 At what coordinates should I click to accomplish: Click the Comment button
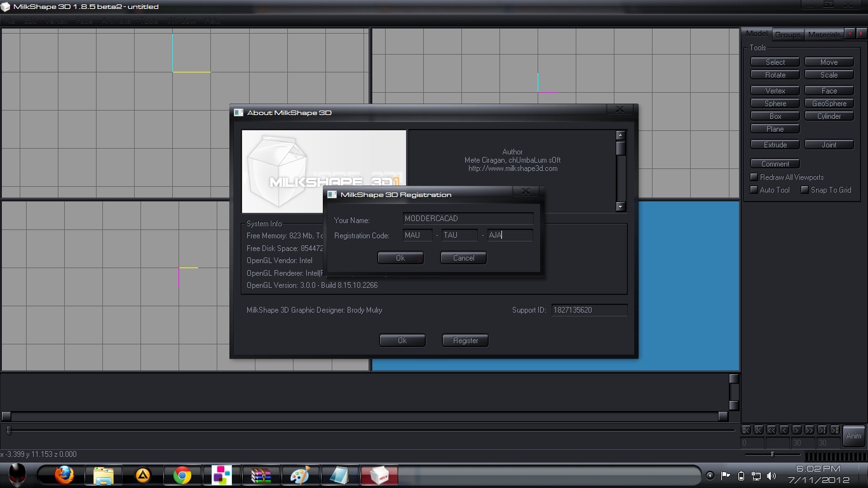(x=775, y=164)
